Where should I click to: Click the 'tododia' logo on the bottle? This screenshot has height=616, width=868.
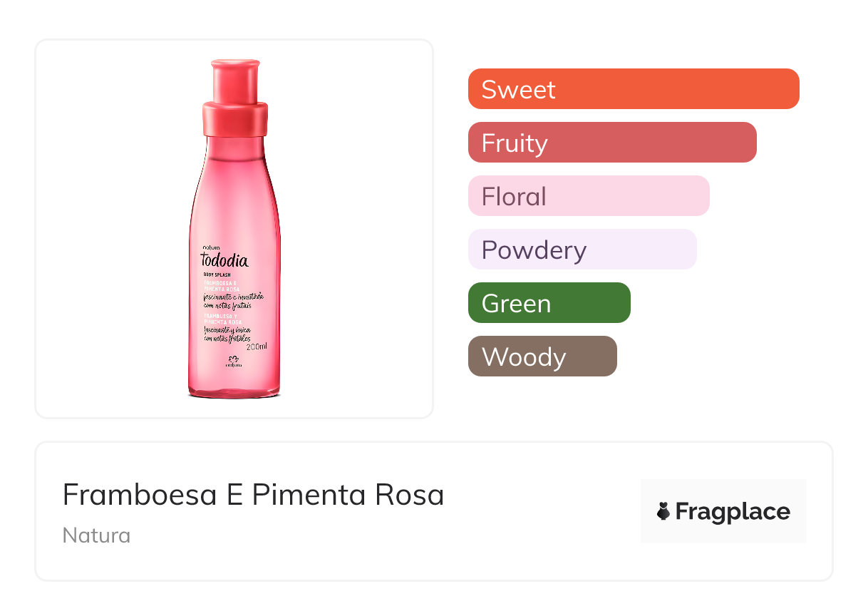click(224, 260)
